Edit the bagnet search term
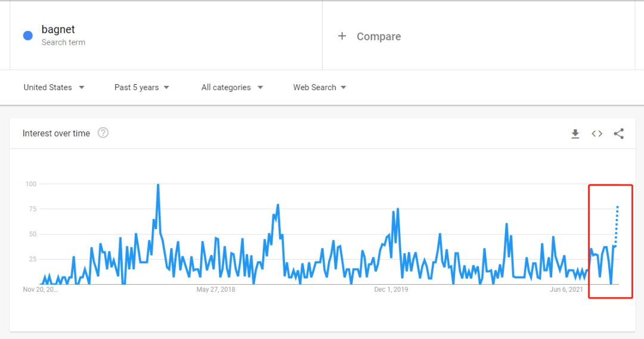Screen dimensions: 644x339 58,29
